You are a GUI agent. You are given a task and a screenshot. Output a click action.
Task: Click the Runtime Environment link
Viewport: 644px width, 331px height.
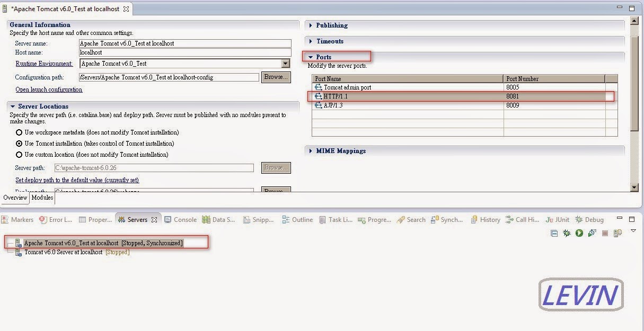44,64
